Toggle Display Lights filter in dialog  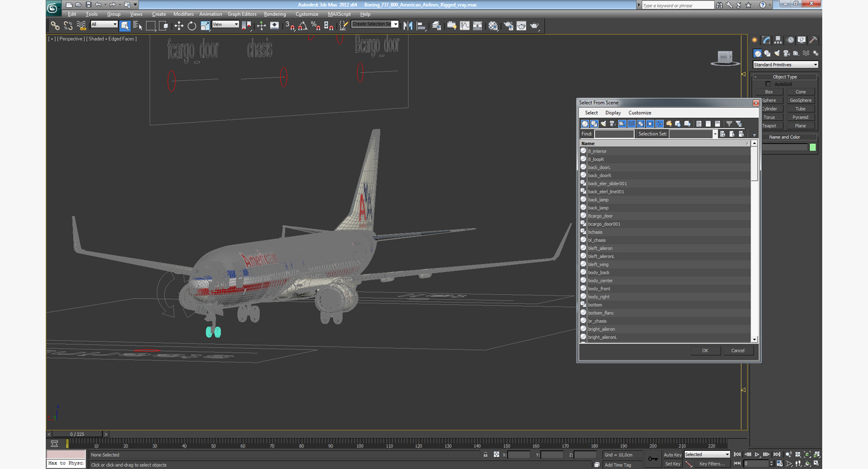point(603,124)
